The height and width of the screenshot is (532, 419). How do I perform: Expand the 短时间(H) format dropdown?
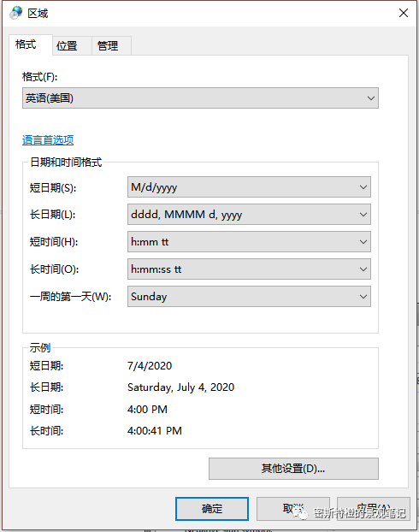pos(249,242)
